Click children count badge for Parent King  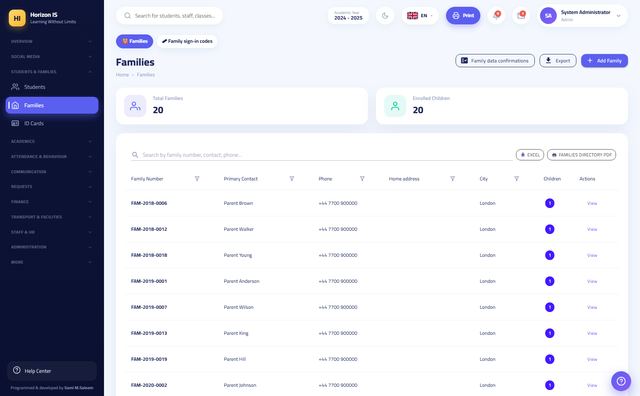coord(550,333)
